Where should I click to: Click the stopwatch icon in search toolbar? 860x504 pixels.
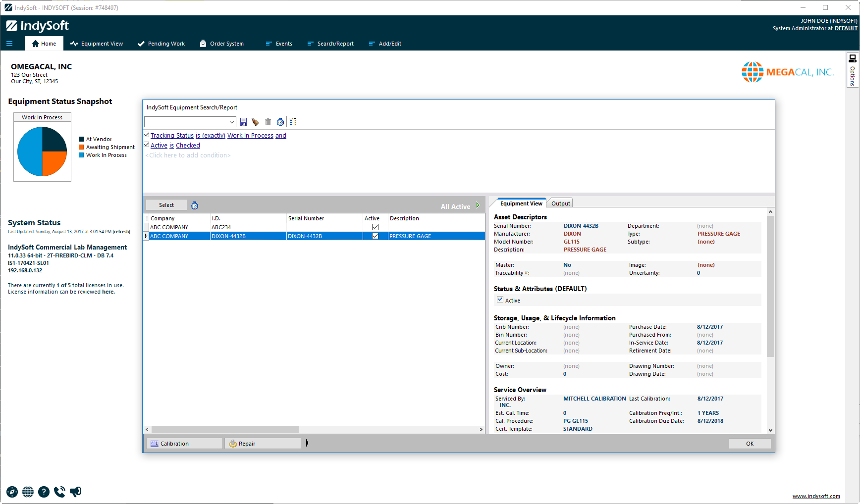click(280, 122)
